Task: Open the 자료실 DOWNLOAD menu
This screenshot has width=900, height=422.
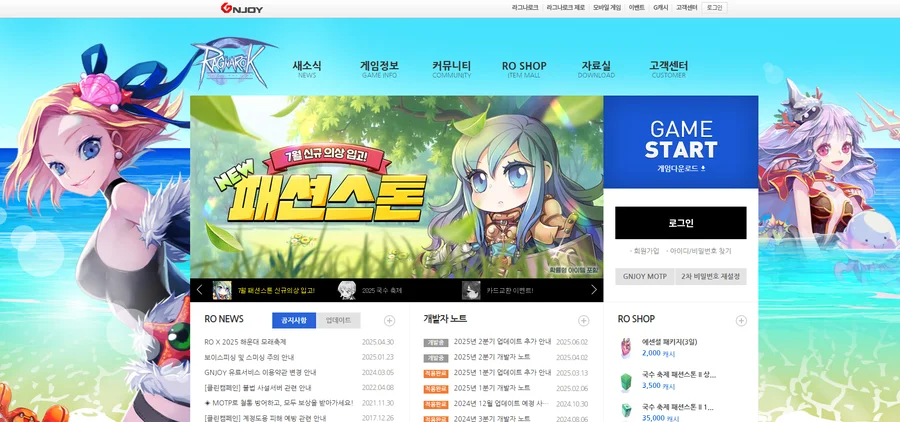Action: [x=596, y=69]
